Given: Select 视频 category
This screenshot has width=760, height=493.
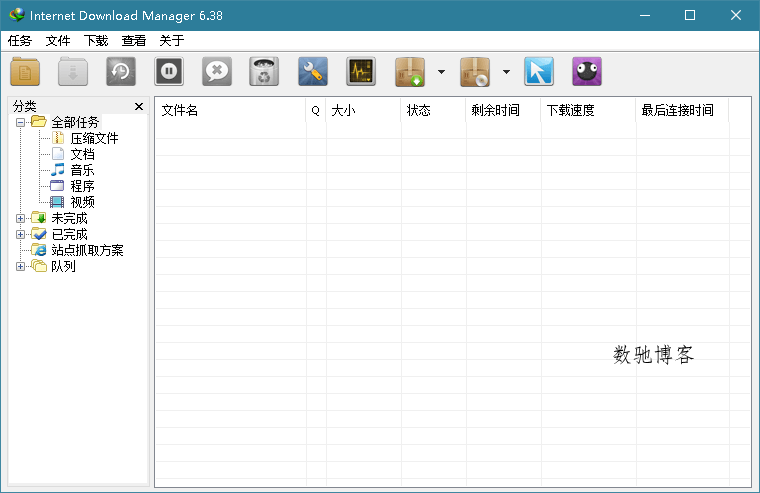Looking at the screenshot, I should click(82, 202).
